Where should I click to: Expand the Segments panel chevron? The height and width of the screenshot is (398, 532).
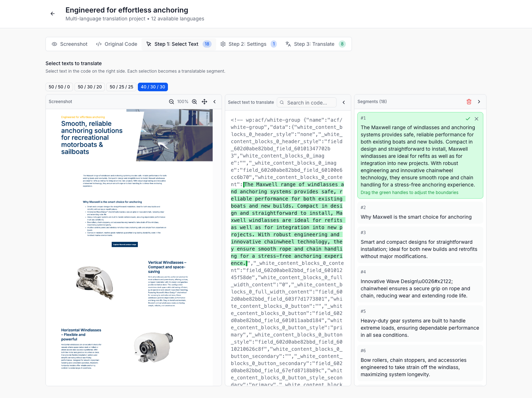coord(479,102)
